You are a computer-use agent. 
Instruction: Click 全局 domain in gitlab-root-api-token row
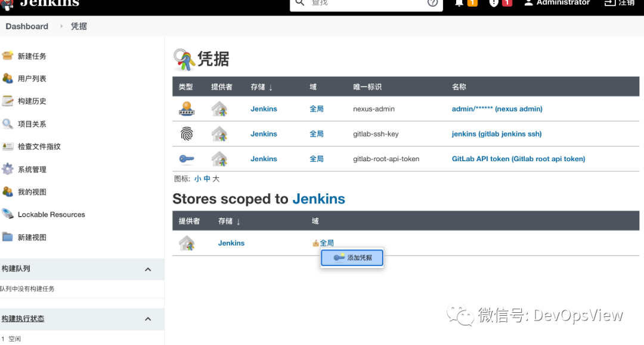coord(316,159)
